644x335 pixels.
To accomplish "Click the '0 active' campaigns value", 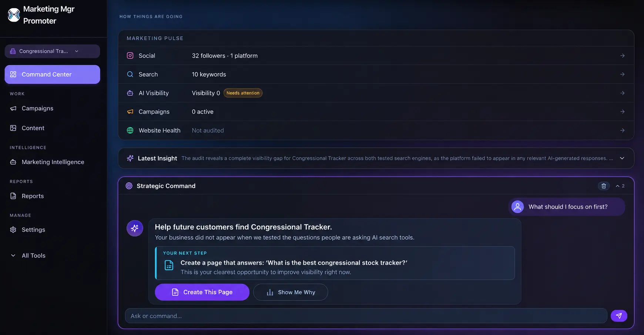I will 202,112.
